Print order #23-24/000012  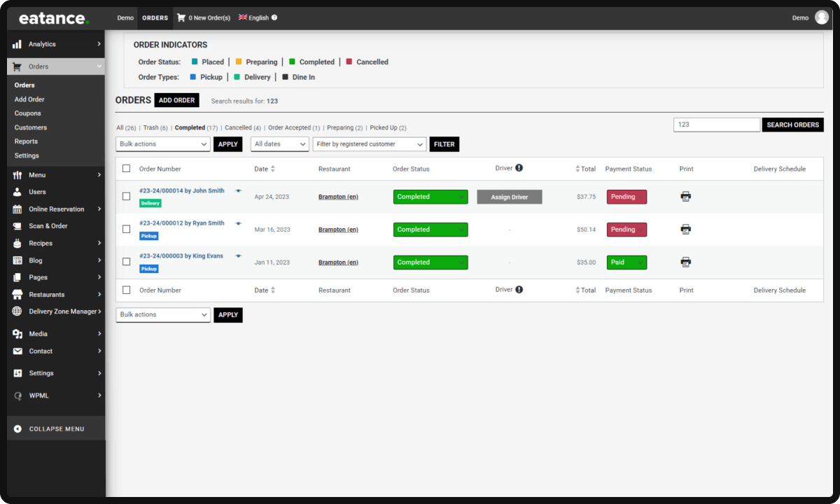click(686, 230)
